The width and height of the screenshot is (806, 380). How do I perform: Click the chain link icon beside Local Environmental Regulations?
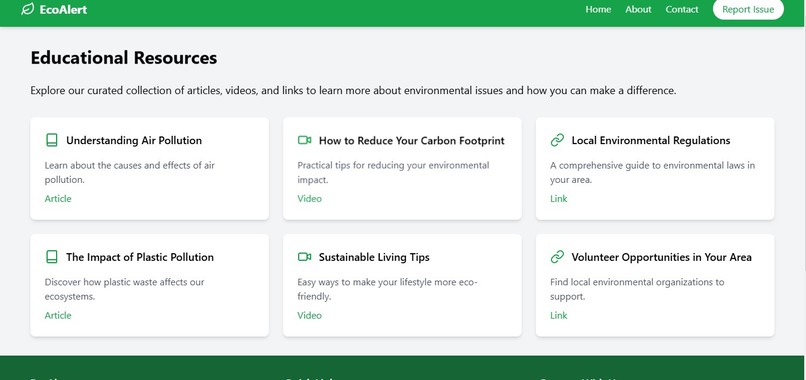point(557,140)
